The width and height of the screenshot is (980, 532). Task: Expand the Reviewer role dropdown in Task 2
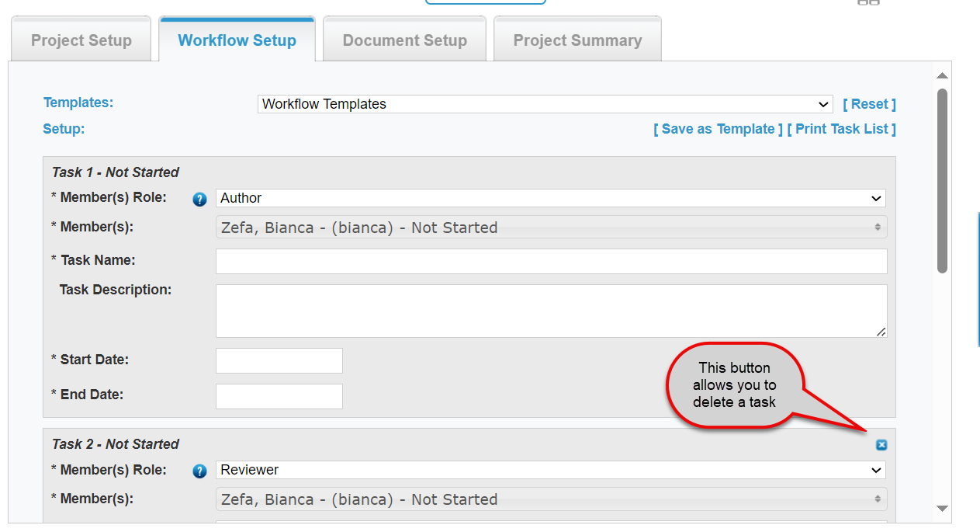551,470
